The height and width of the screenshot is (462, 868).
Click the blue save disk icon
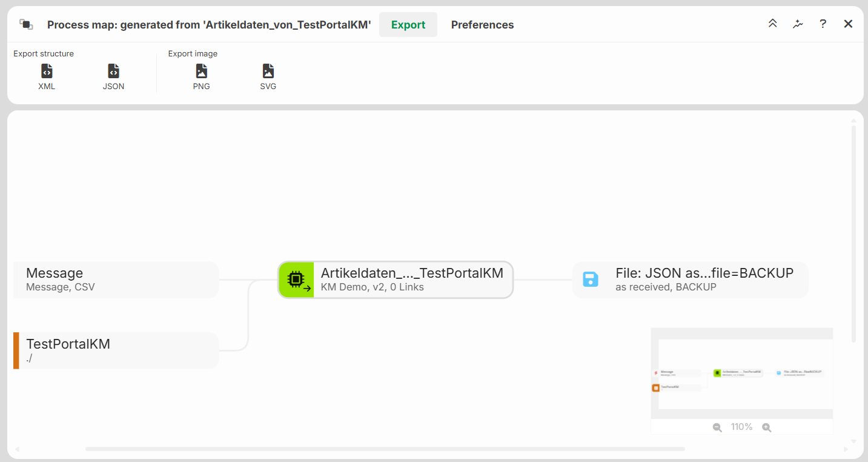pyautogui.click(x=590, y=280)
